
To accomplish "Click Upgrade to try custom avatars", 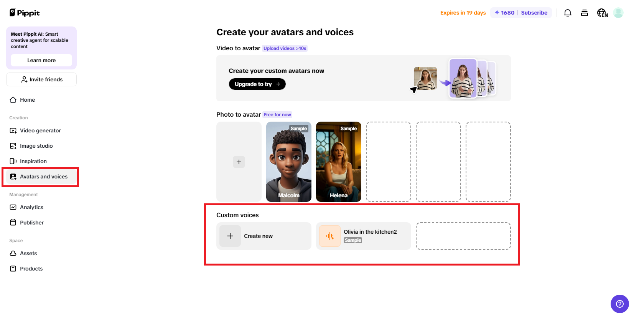I will [257, 84].
